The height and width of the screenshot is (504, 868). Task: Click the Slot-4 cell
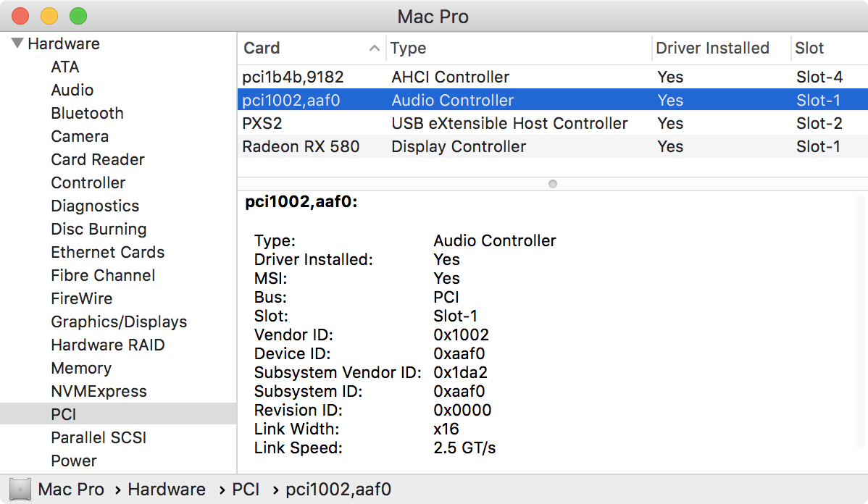[x=819, y=77]
